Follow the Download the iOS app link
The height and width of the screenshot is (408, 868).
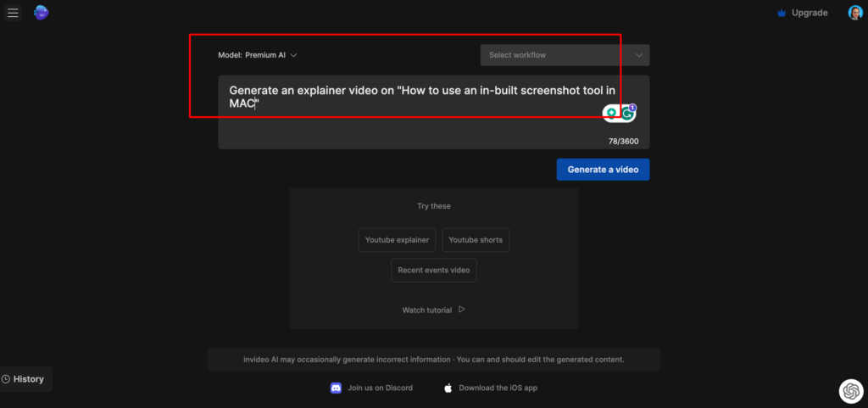point(498,388)
